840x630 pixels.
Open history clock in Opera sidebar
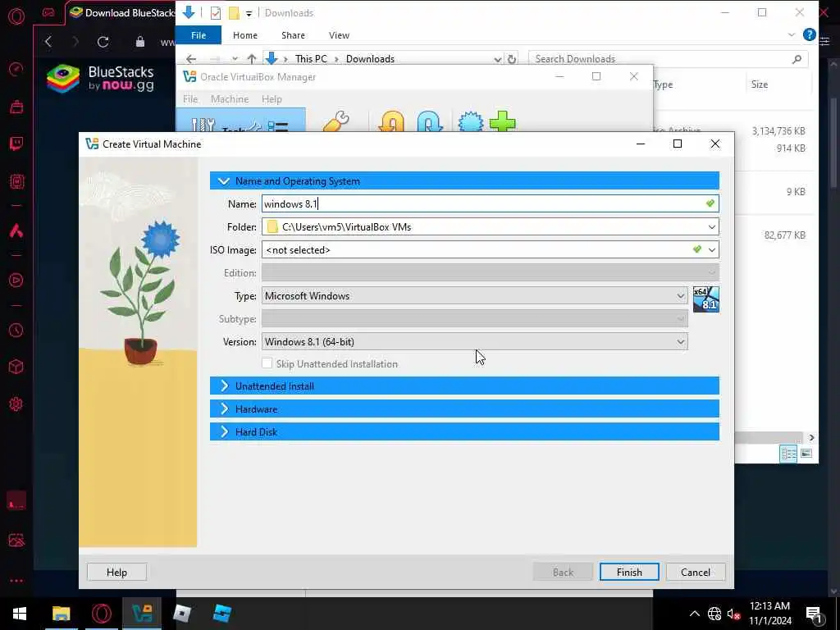tap(16, 331)
